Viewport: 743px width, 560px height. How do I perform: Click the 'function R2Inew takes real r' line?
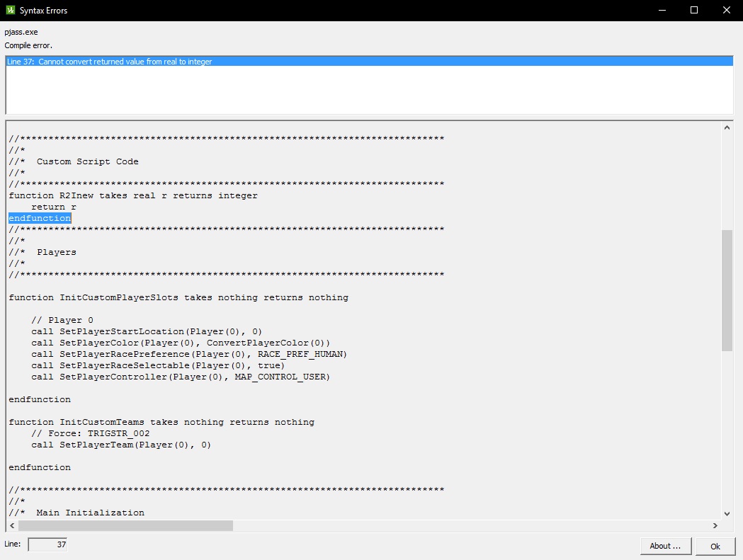pyautogui.click(x=133, y=195)
